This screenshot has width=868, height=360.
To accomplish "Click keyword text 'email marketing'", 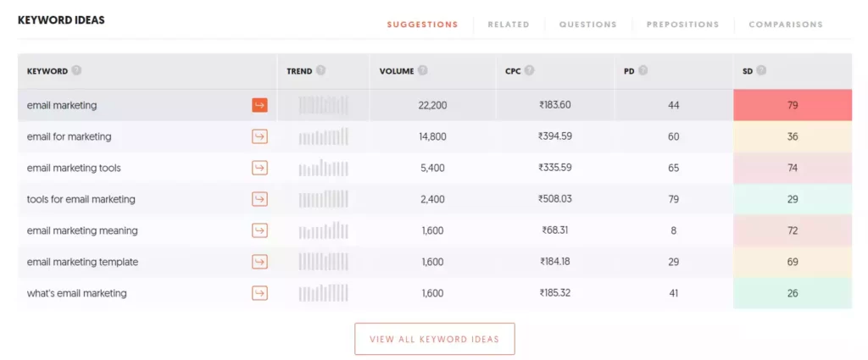I will [x=62, y=105].
